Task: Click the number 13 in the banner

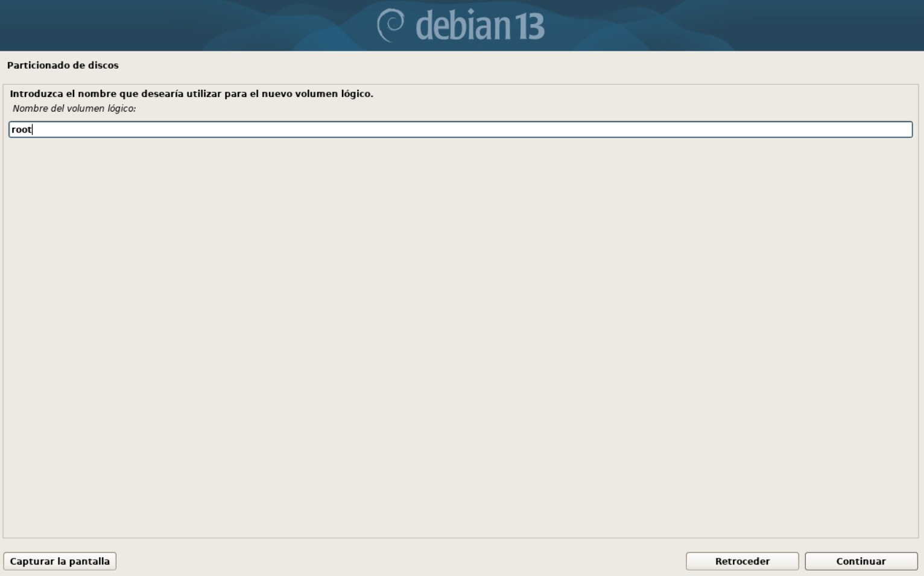Action: [530, 28]
